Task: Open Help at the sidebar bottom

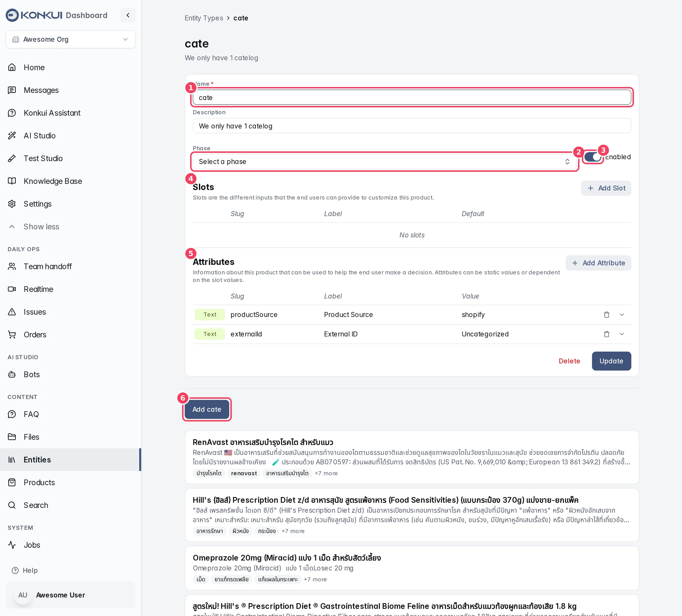Action: (25, 570)
